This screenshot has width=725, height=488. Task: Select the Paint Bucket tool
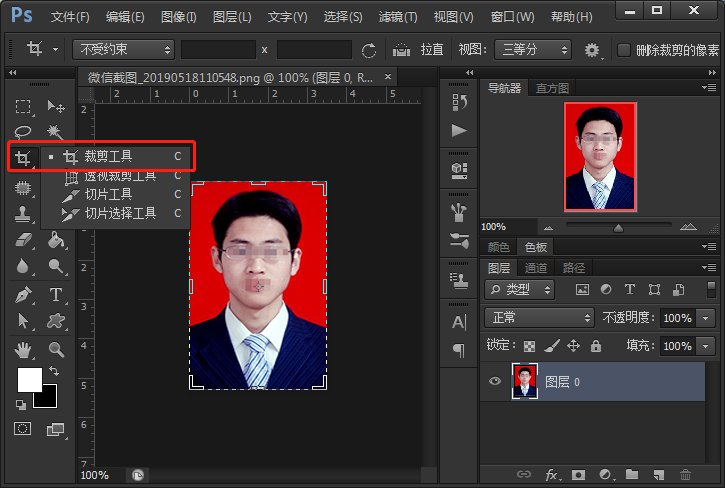tap(56, 240)
